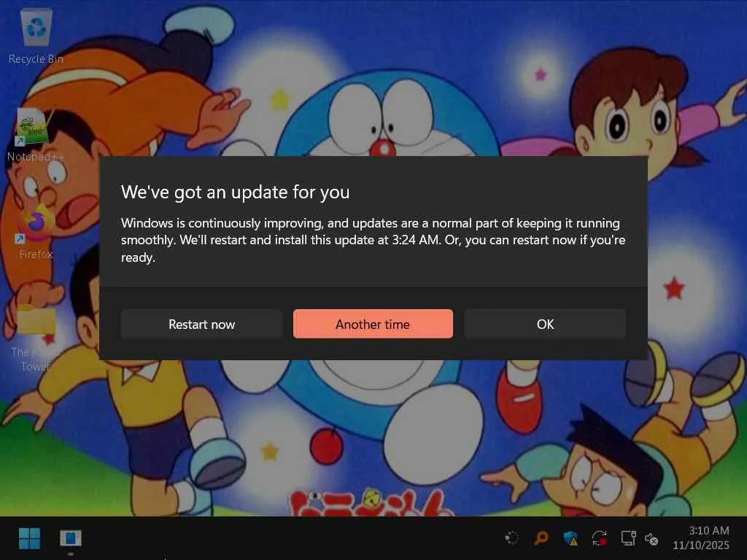Screen dimensions: 747x560
Task: Open the orange magnifier tray icon
Action: [541, 538]
